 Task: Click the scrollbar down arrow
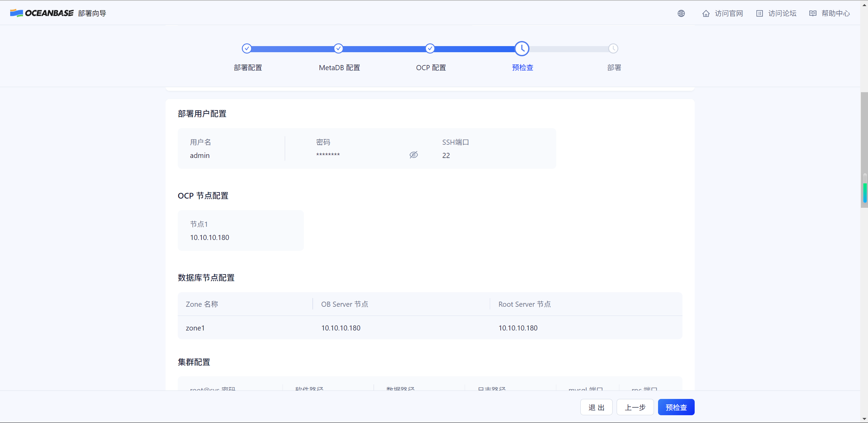(864, 419)
